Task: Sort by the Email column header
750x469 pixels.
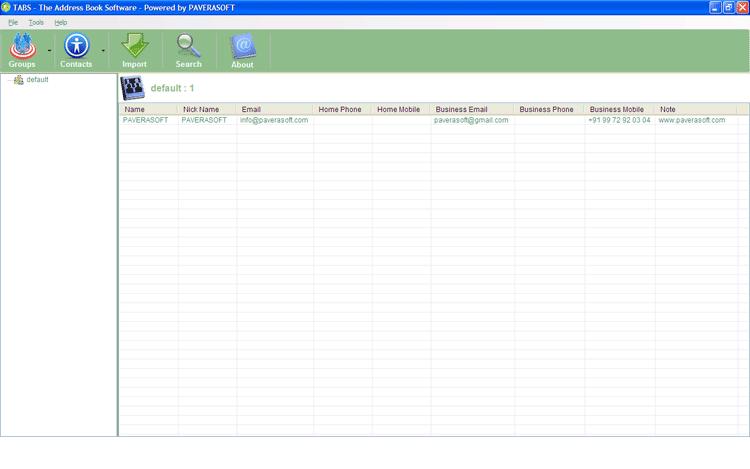Action: click(275, 109)
